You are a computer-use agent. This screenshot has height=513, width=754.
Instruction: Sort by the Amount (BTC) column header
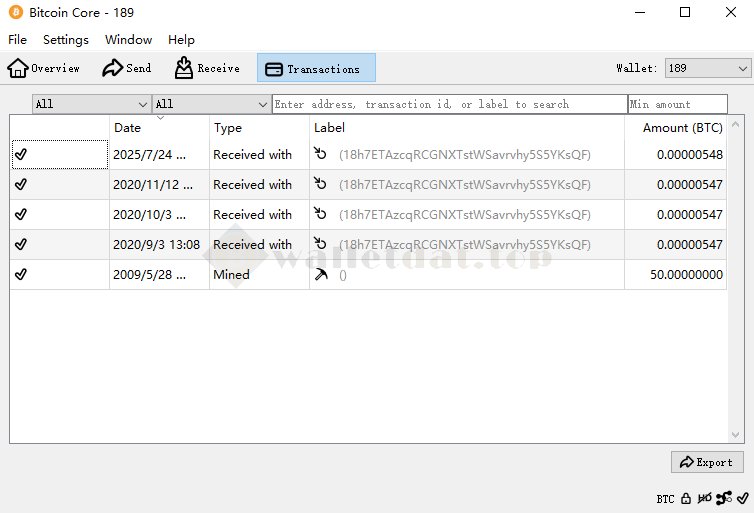pyautogui.click(x=682, y=128)
